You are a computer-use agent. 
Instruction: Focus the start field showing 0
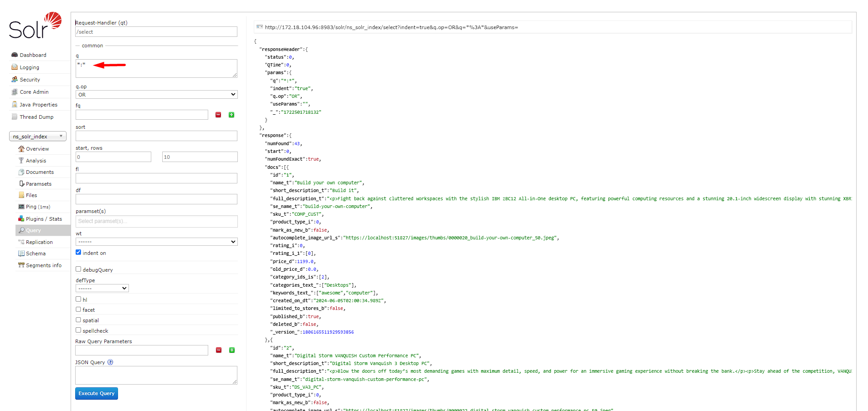(113, 157)
